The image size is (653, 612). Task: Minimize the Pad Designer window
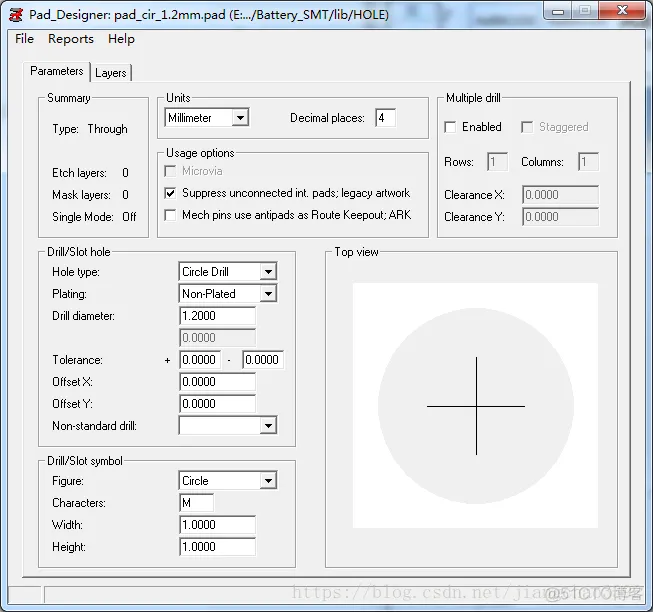tap(558, 10)
